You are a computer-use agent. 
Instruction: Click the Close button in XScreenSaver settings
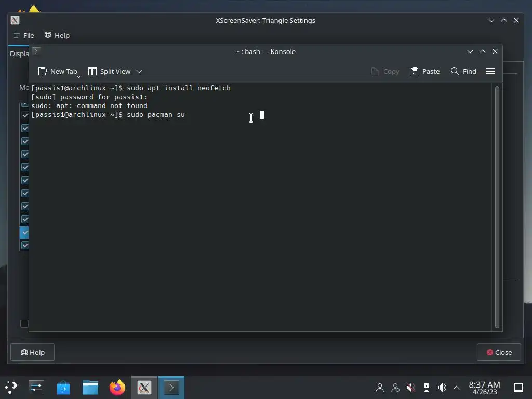click(499, 352)
